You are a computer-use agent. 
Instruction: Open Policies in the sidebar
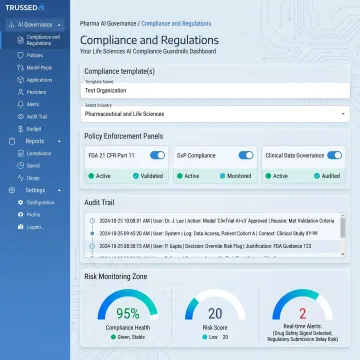pos(35,55)
